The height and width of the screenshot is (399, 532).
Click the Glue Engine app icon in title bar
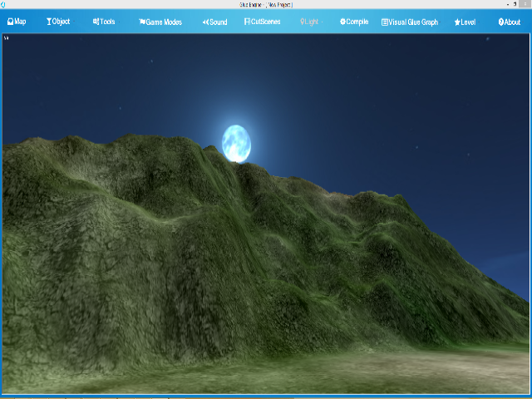coord(3,4)
